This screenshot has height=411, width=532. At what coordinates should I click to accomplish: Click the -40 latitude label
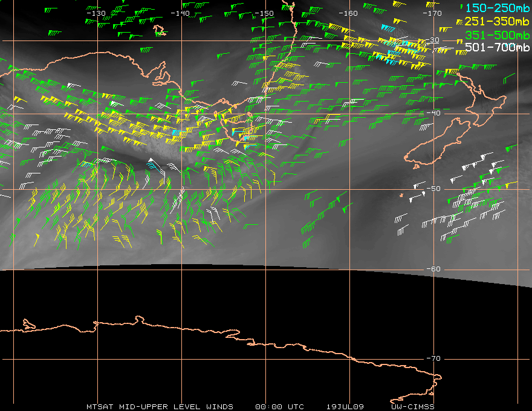pyautogui.click(x=433, y=113)
